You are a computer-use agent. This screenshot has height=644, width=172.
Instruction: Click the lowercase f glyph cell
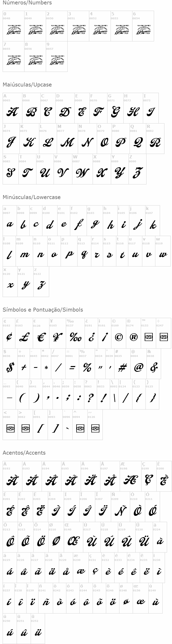tap(78, 221)
